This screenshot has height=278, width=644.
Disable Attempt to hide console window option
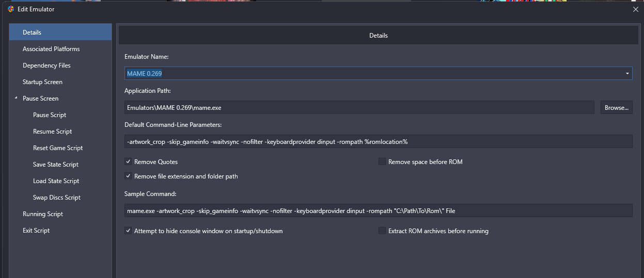tap(128, 231)
